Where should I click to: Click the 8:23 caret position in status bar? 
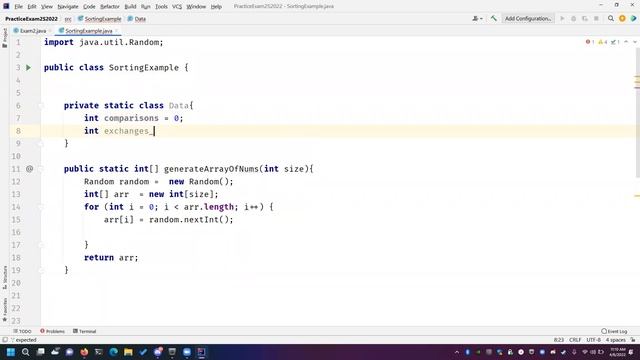click(558, 340)
